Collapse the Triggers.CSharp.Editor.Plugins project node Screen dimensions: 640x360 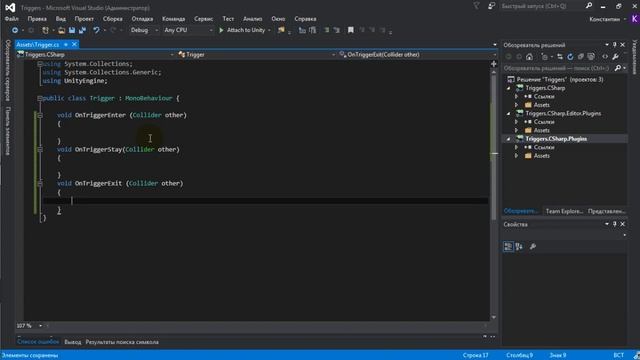[509, 113]
